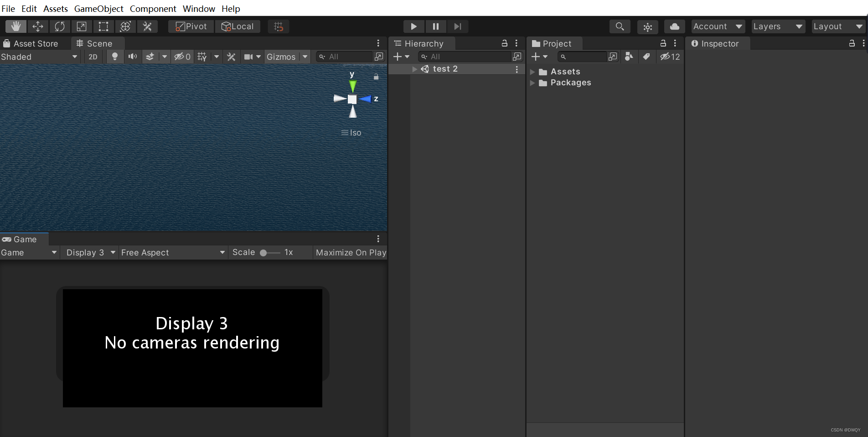Viewport: 868px width, 437px height.
Task: Open the Component menu
Action: tap(153, 9)
